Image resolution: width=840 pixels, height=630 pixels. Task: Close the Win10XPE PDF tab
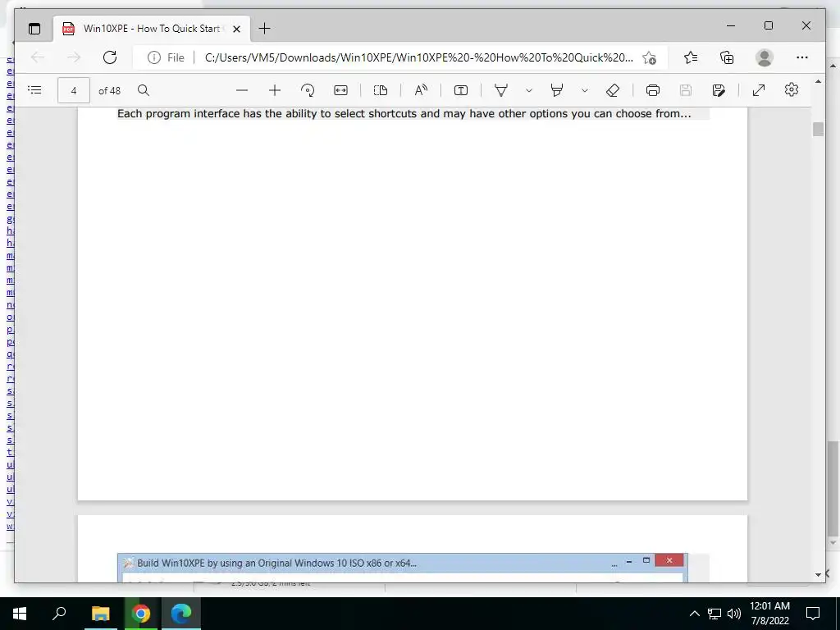(x=237, y=29)
